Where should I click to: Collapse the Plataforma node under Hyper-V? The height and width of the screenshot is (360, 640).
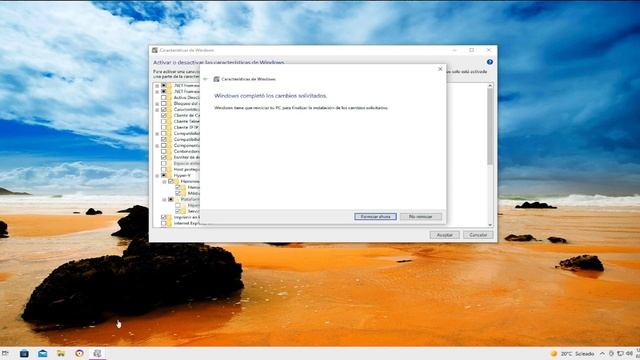coord(164,200)
